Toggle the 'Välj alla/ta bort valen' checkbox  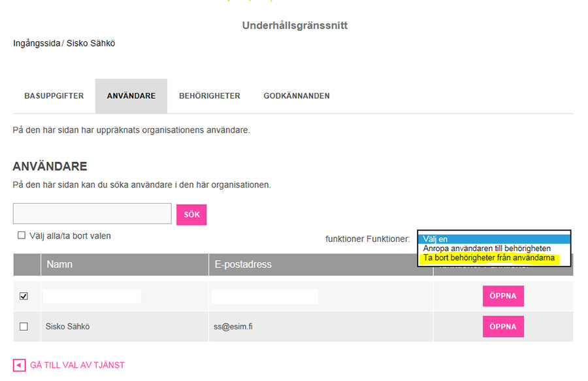click(22, 236)
